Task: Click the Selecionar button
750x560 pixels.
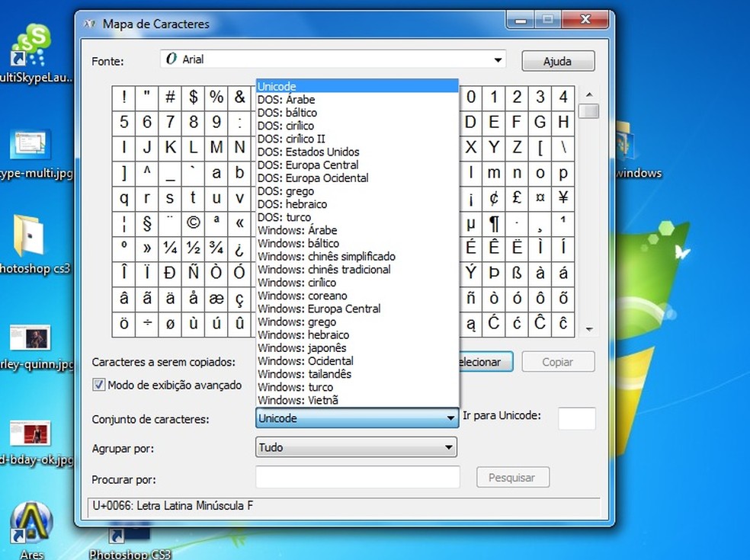Action: pos(486,362)
